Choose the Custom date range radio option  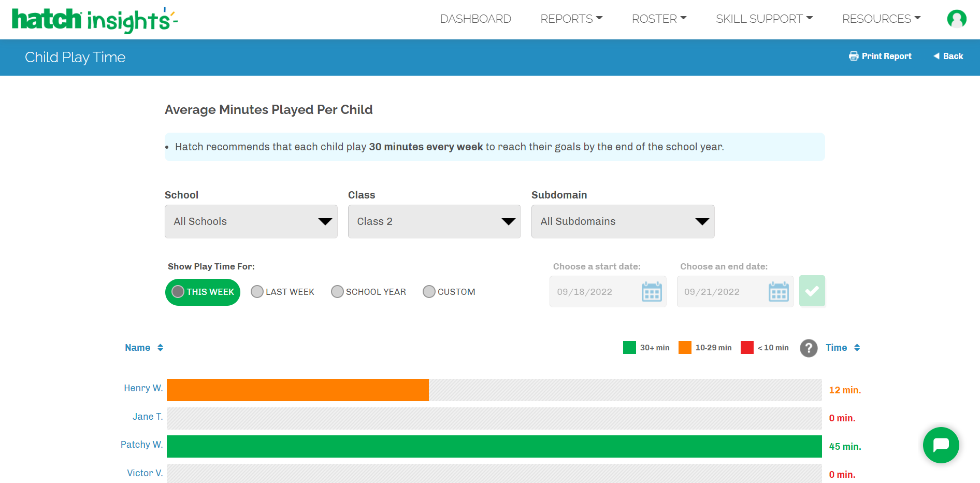429,292
